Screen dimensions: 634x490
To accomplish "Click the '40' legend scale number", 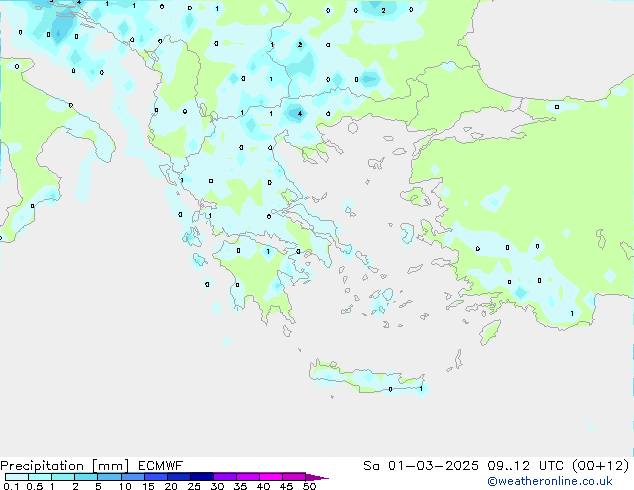I will coord(263,486).
